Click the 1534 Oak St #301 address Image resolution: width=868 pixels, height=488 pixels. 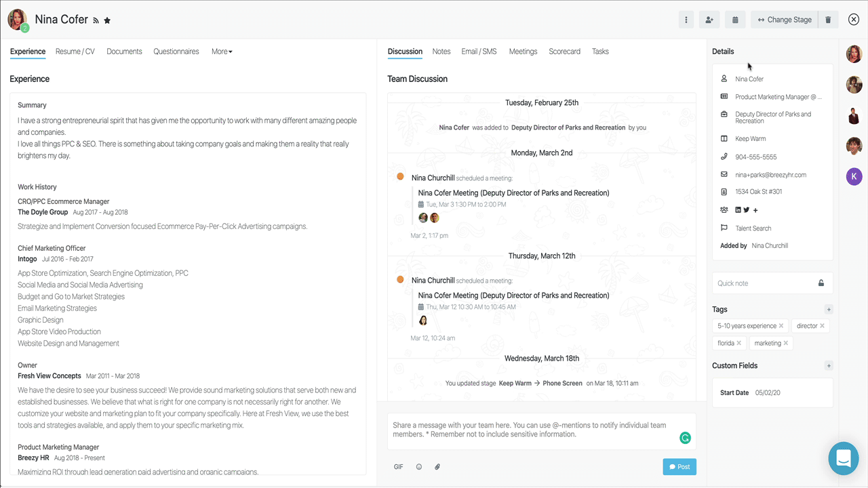pos(759,192)
